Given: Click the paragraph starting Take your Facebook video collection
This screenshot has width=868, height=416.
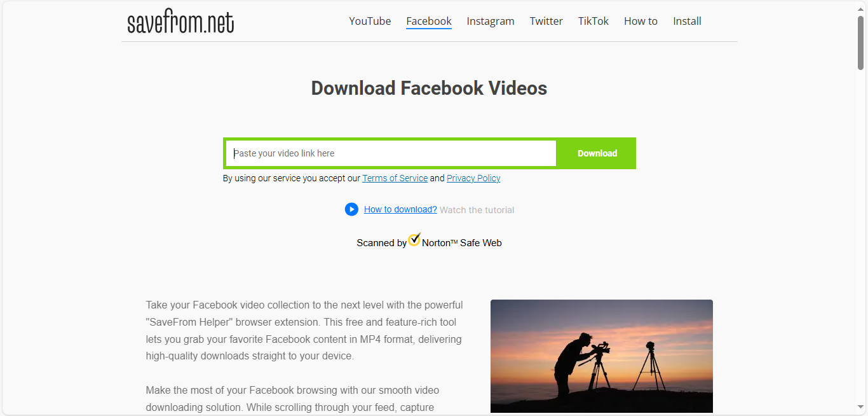Looking at the screenshot, I should click(304, 330).
